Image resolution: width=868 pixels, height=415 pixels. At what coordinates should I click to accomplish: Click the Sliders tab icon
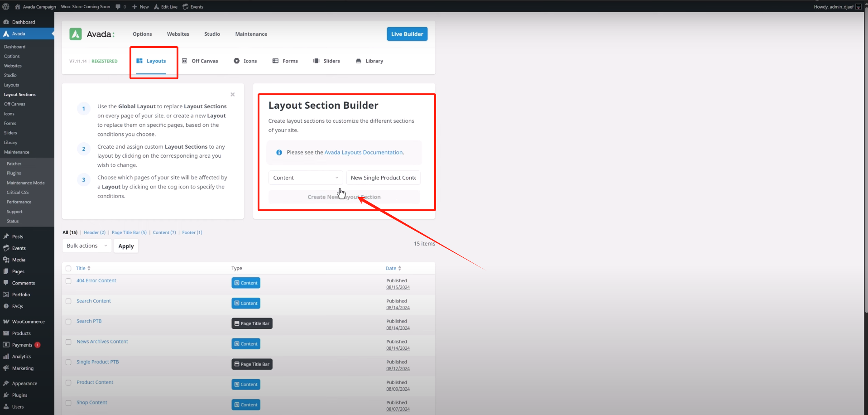(x=317, y=61)
